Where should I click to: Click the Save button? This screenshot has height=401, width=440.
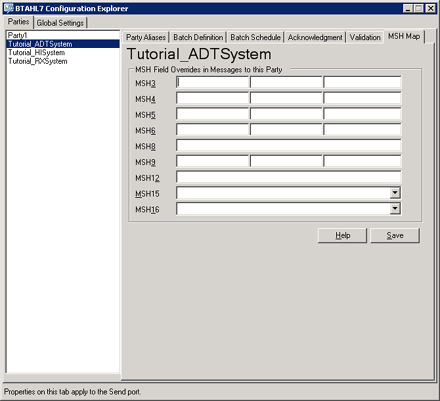point(395,236)
